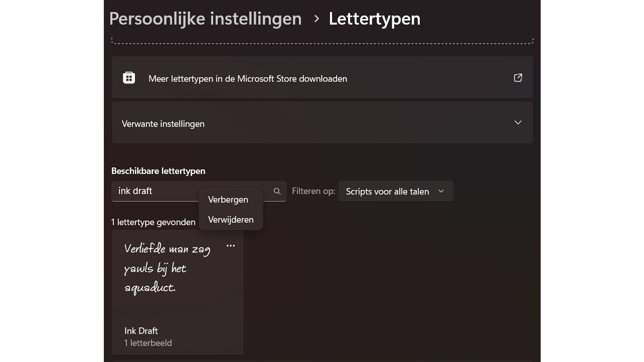Click the external-link icon on the Store row

(518, 78)
